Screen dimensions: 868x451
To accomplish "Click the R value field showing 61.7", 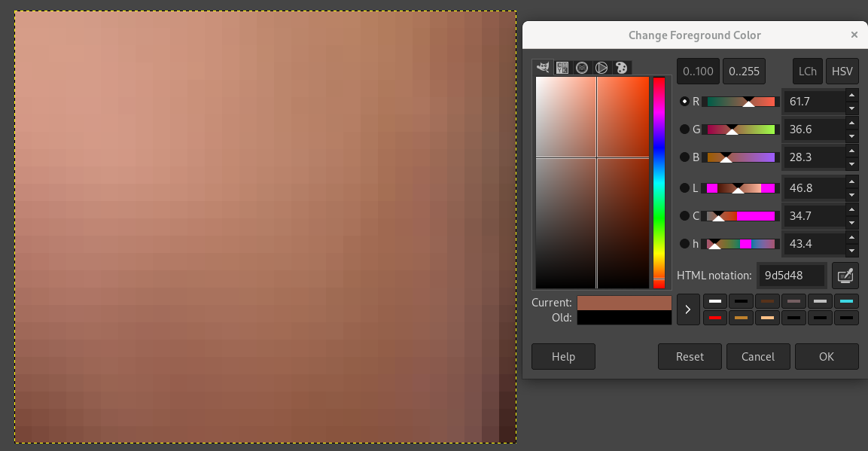I will (814, 102).
